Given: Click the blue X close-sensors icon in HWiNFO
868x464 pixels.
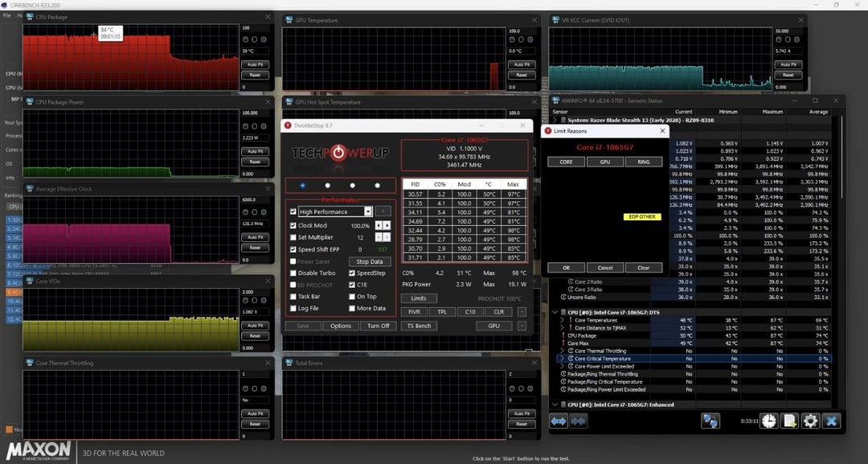Looking at the screenshot, I should (x=832, y=421).
